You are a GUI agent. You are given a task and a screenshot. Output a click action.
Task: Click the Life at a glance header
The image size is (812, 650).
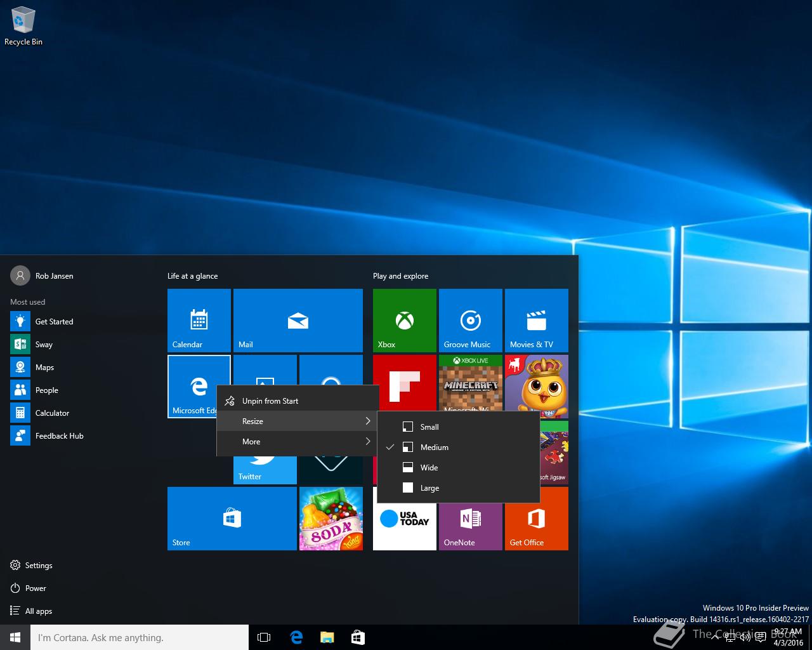click(x=192, y=276)
